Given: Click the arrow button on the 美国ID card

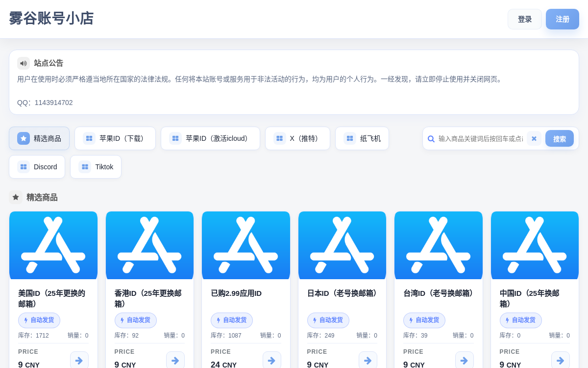Looking at the screenshot, I should coord(79,360).
